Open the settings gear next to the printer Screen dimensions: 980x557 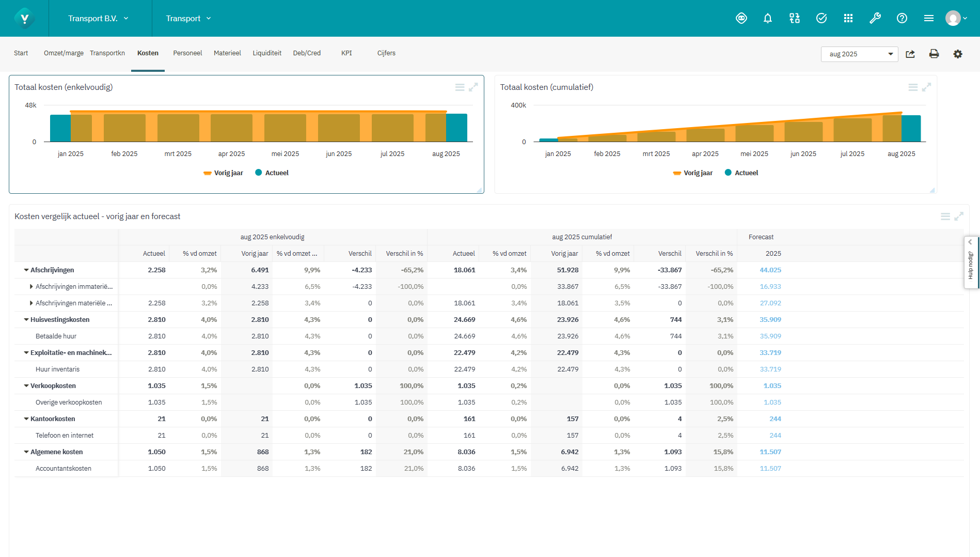pos(958,54)
